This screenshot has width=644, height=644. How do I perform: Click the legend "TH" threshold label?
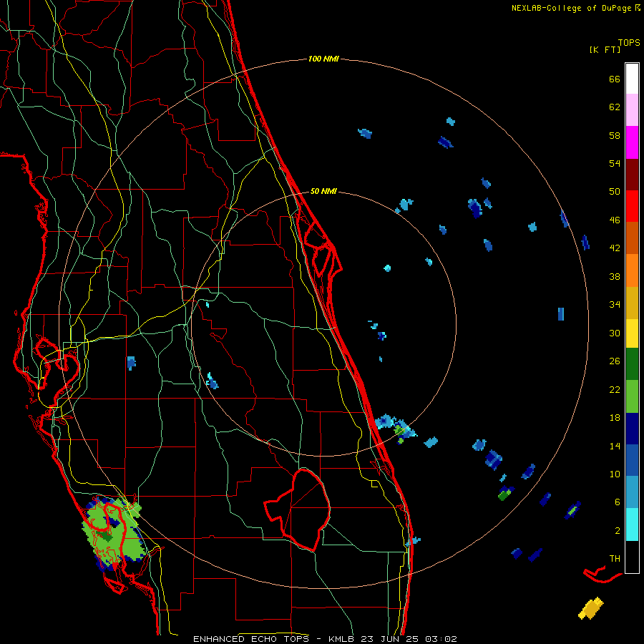[x=615, y=559]
